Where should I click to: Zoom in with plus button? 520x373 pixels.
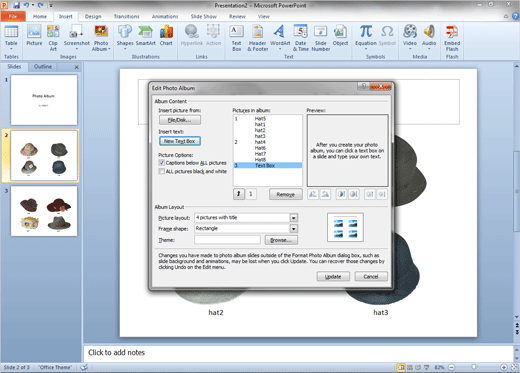point(504,367)
